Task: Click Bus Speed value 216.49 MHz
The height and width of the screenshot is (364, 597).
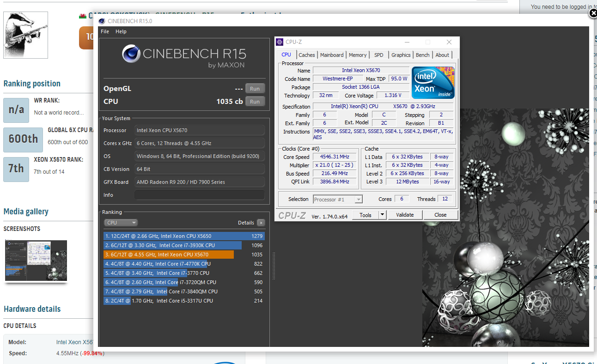Action: tap(335, 174)
